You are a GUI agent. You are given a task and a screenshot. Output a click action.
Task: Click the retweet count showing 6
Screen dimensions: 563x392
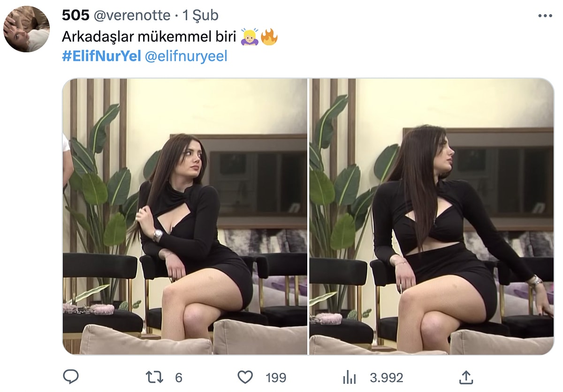coord(179,377)
